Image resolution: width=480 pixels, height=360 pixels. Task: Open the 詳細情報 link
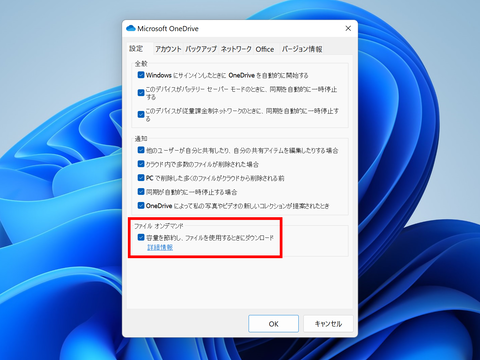160,247
